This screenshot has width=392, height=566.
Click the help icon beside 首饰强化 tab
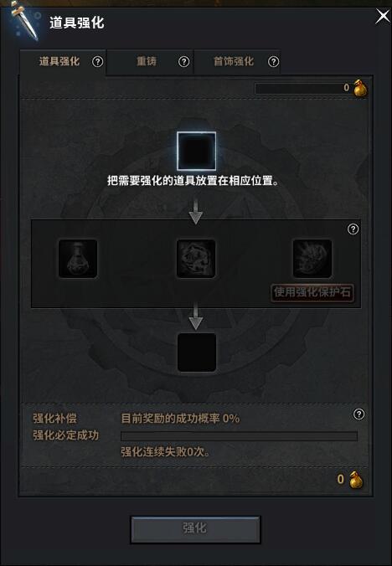274,62
